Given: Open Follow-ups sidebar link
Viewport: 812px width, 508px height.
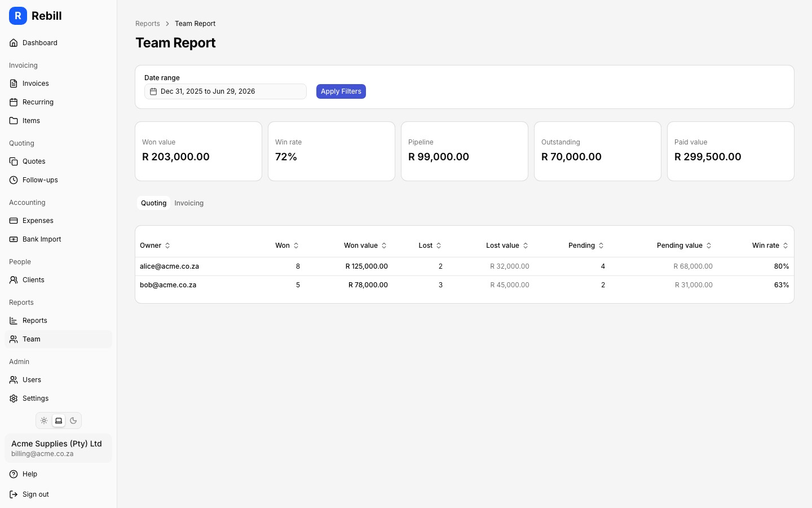Looking at the screenshot, I should (58, 180).
